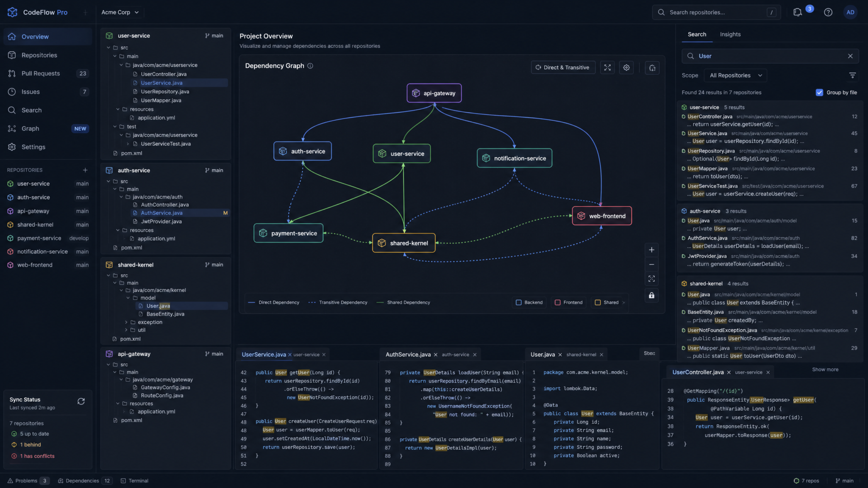Select the api-gateway graph node
Image resolution: width=868 pixels, height=488 pixels.
(434, 93)
